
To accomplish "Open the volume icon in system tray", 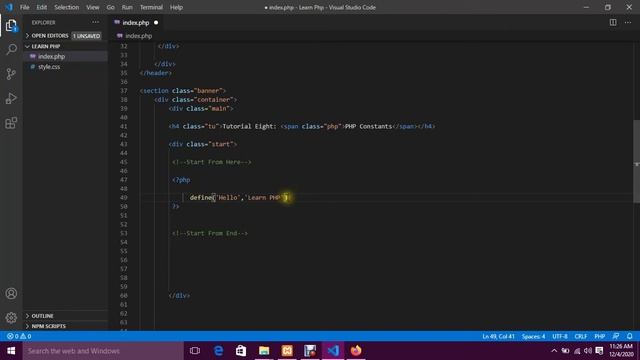I will pos(588,351).
